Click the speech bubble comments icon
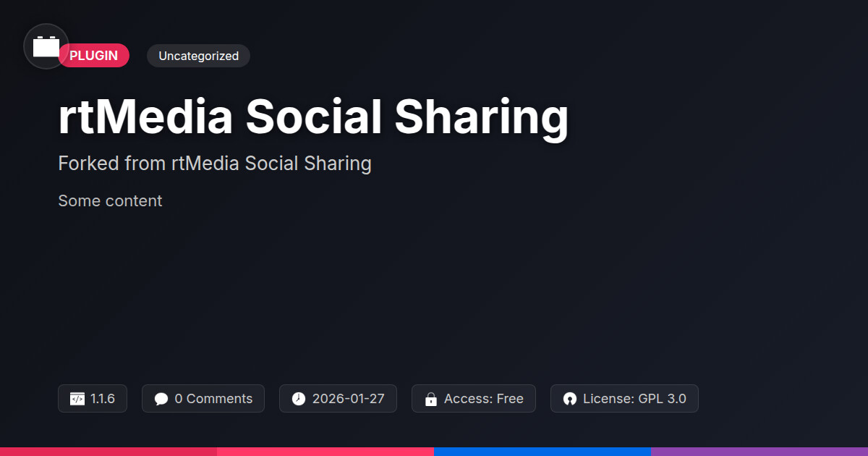868x456 pixels. 161,399
